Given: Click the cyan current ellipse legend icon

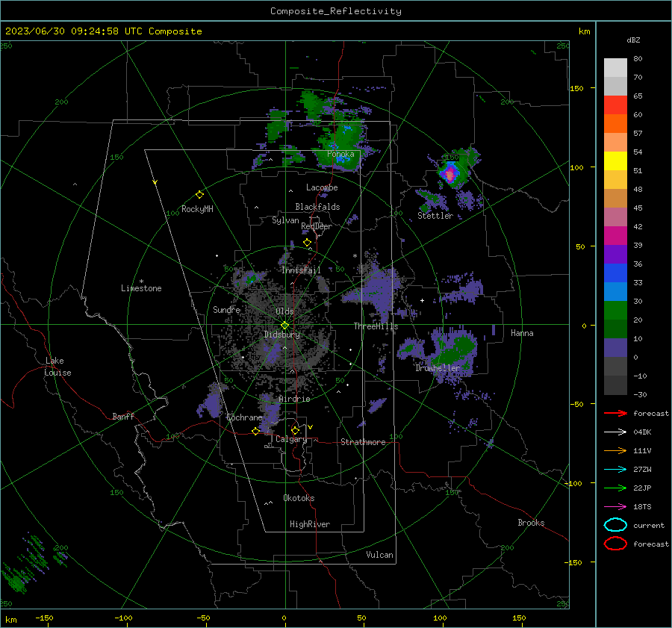Looking at the screenshot, I should click(x=615, y=525).
